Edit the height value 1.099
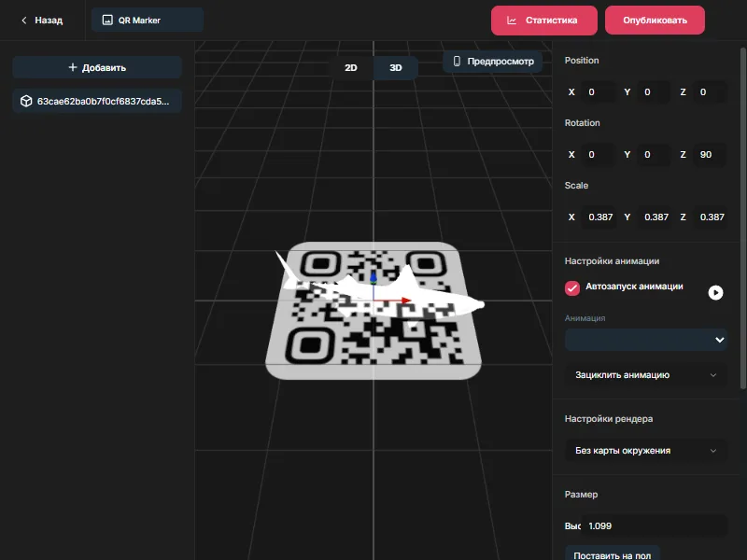Screen dimensions: 747x560 655,526
